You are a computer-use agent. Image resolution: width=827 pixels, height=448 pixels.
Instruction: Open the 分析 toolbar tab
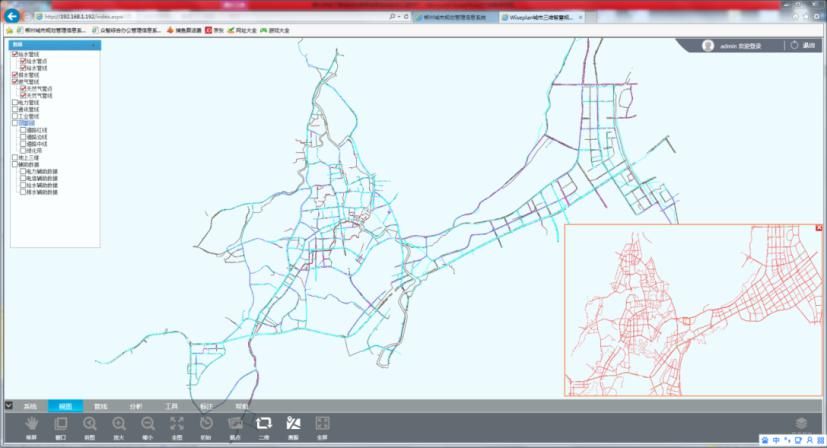coord(136,406)
